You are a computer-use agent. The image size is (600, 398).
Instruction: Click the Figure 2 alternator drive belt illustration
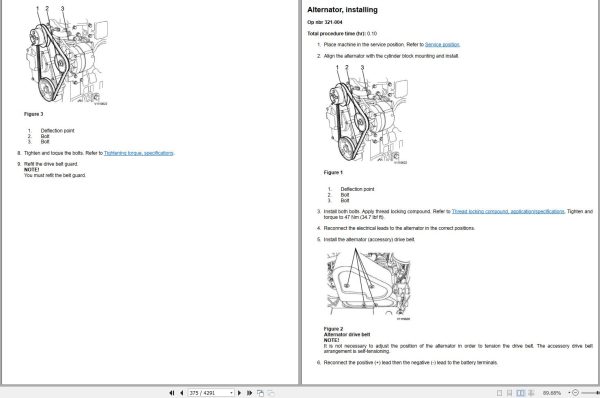point(368,284)
